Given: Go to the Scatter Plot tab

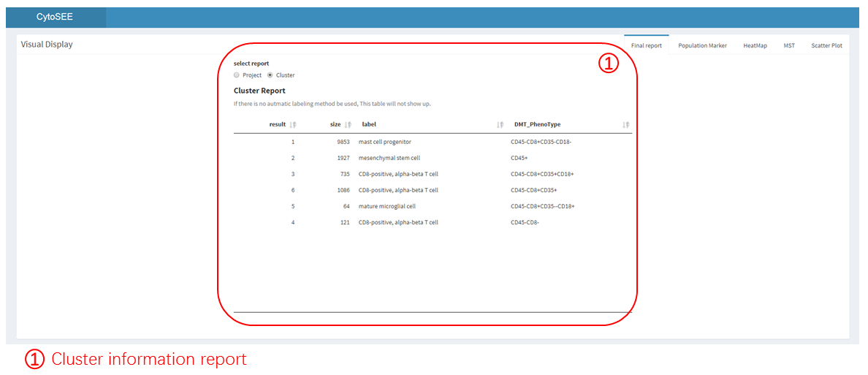Looking at the screenshot, I should 826,45.
